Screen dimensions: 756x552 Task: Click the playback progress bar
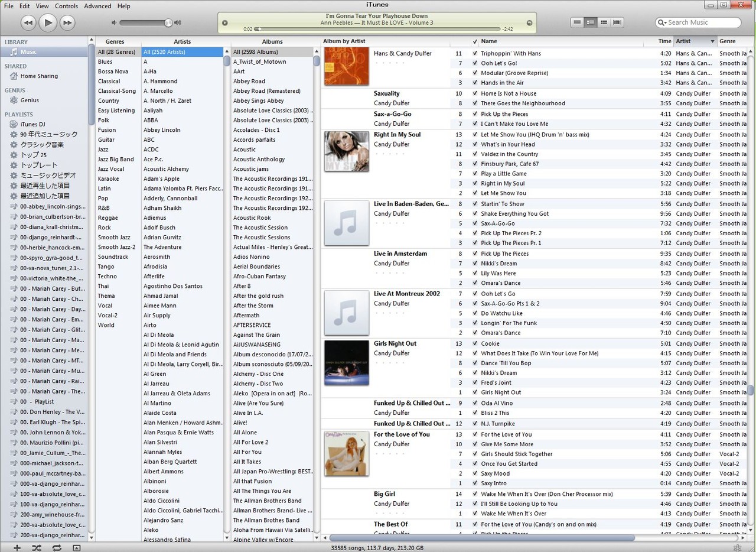coord(377,29)
